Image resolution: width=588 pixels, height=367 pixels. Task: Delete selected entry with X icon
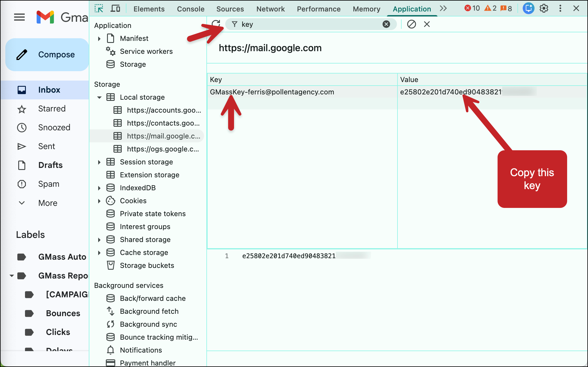coord(427,24)
